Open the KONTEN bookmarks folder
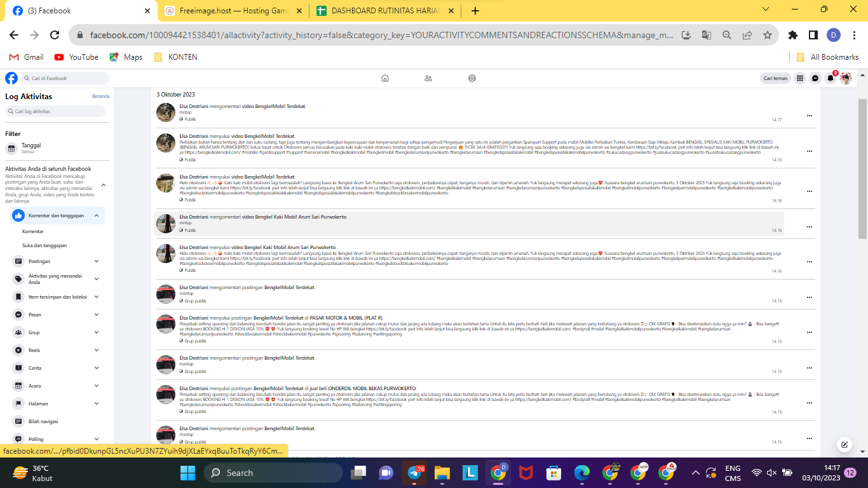Screen dimensions: 868x488 (175, 57)
